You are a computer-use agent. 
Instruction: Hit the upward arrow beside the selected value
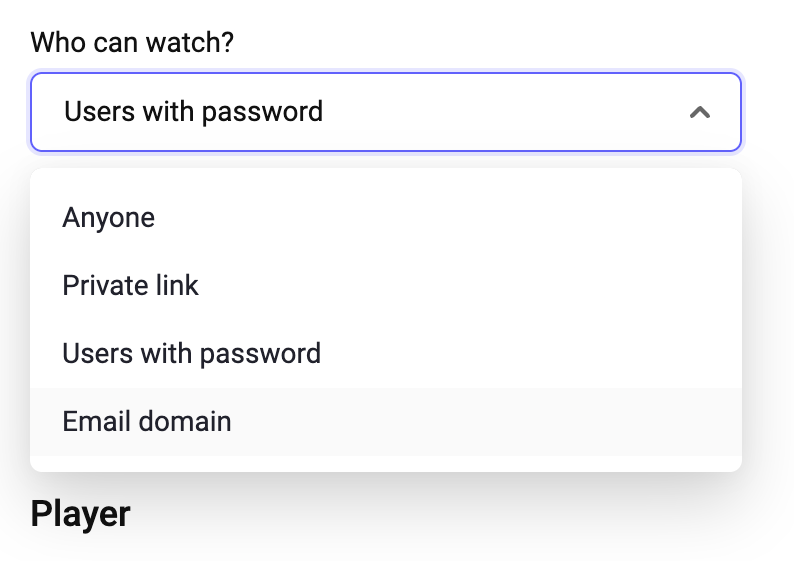pos(700,112)
